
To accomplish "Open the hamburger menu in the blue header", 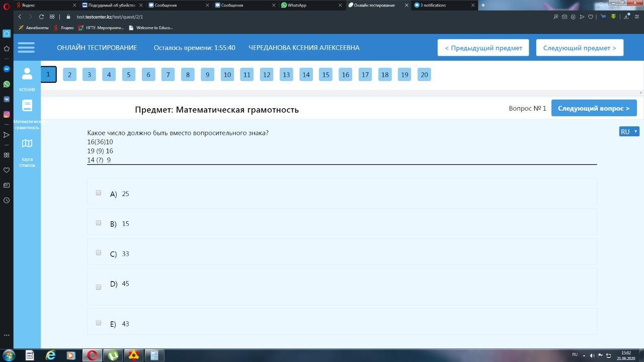I will click(x=26, y=47).
